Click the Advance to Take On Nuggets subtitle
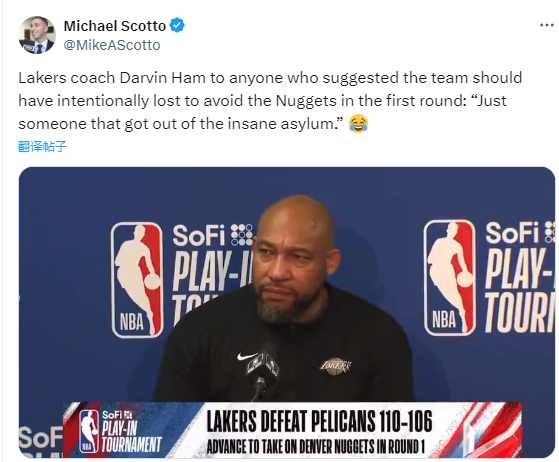The height and width of the screenshot is (462, 559). [x=316, y=446]
